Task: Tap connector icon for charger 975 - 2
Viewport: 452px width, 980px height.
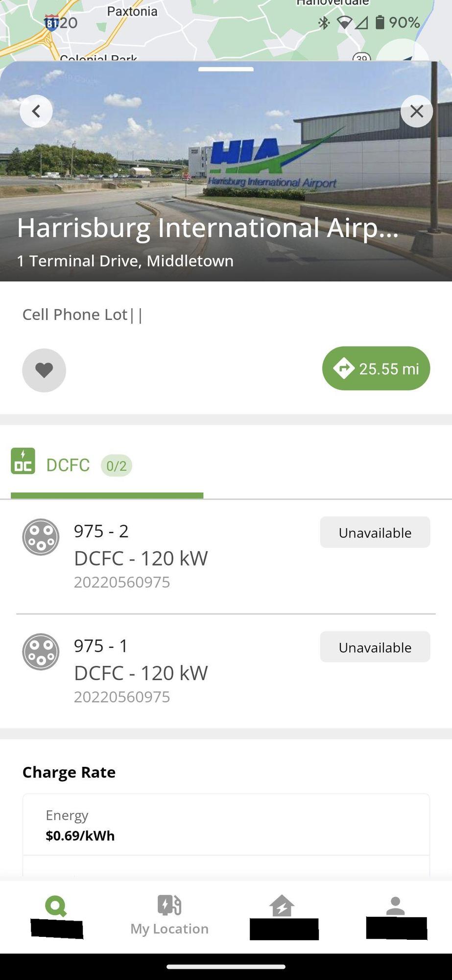Action: [41, 537]
